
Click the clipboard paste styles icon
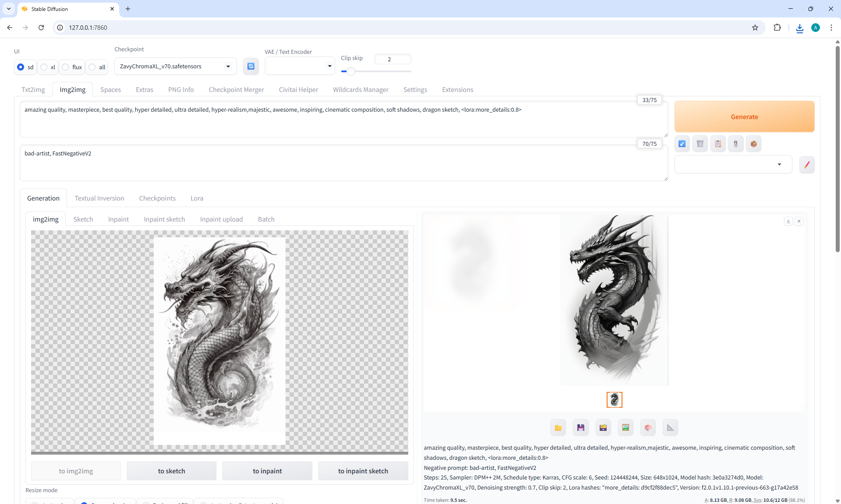[718, 144]
